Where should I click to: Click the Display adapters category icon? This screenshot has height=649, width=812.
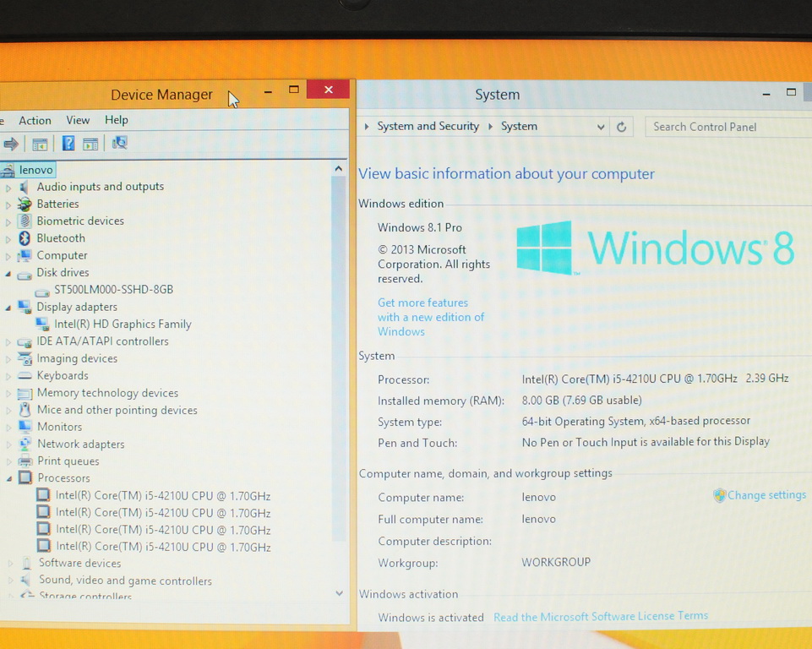pos(25,307)
